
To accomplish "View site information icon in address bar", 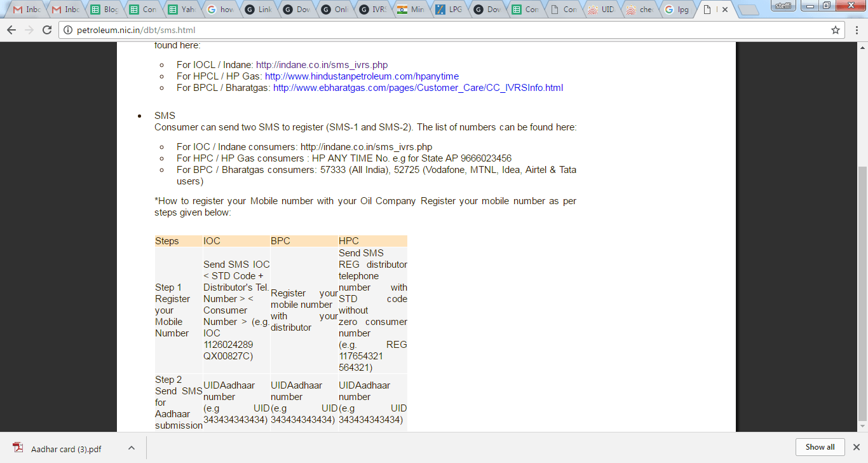I will [67, 30].
